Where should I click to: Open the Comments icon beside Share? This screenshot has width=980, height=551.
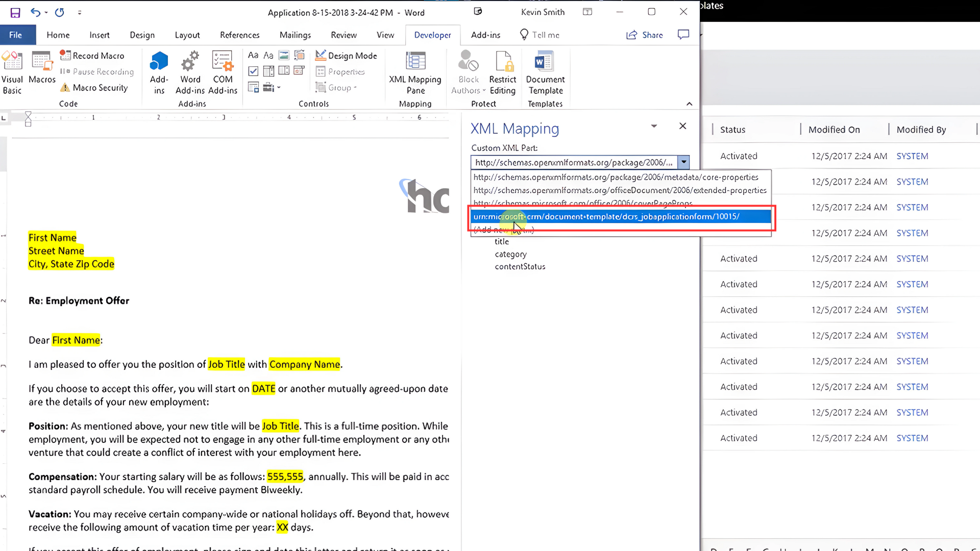[x=683, y=35]
